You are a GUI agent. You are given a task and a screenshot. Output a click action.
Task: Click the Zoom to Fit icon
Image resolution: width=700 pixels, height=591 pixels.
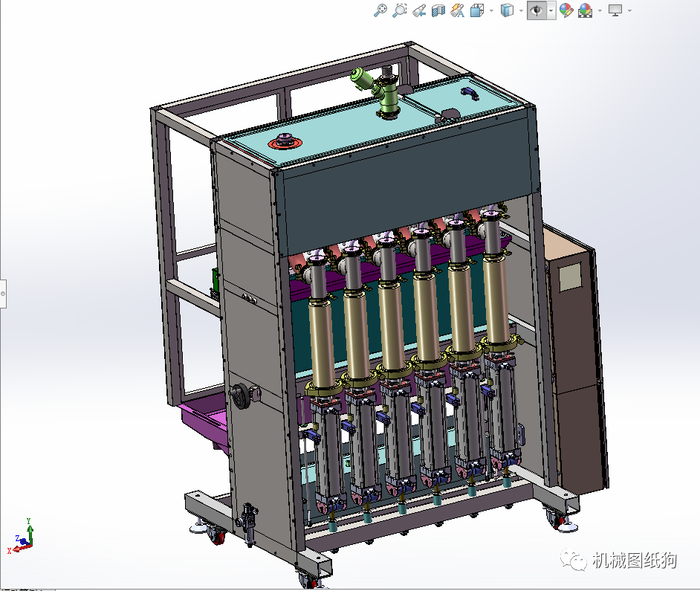tap(380, 10)
